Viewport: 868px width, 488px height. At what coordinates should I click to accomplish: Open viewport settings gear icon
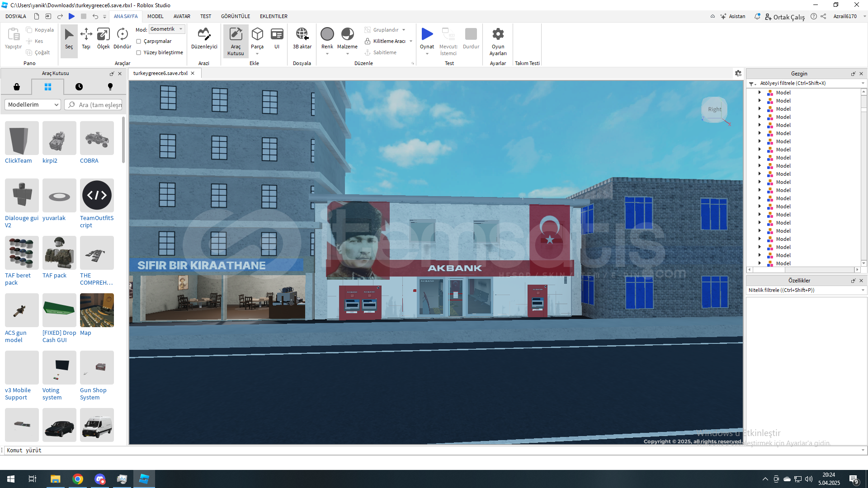click(738, 73)
